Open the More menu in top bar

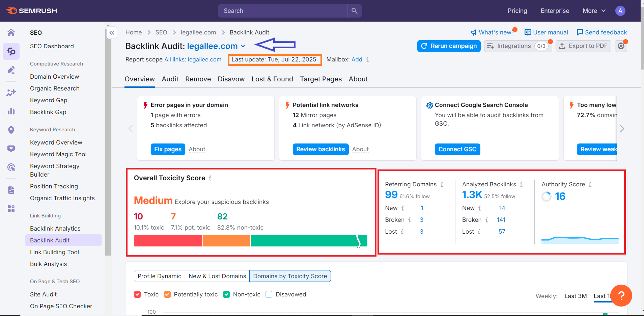594,11
